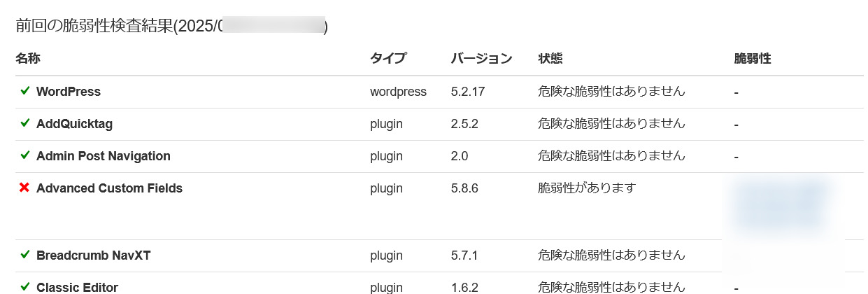Screen dimensions: 868x294
Task: Click the checkmark next to Admin Post Navigation
Action: 25,155
